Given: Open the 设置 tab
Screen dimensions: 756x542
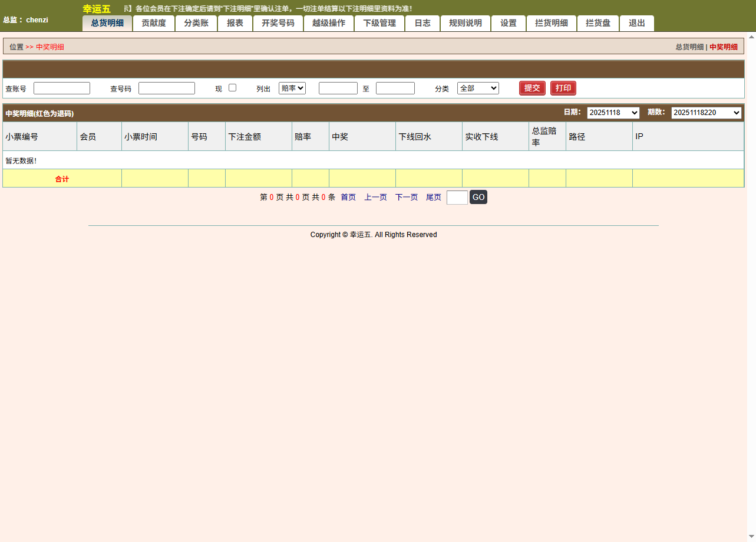Looking at the screenshot, I should (x=509, y=24).
